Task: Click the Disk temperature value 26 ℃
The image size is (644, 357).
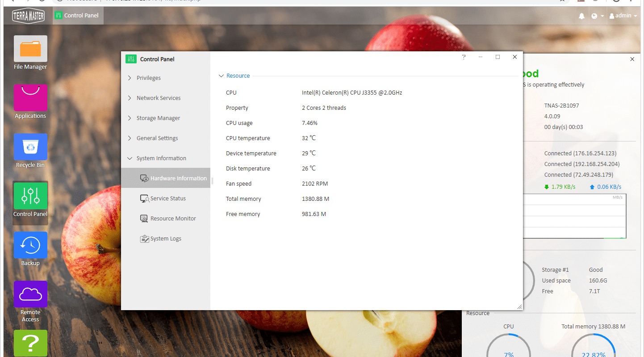Action: [309, 169]
